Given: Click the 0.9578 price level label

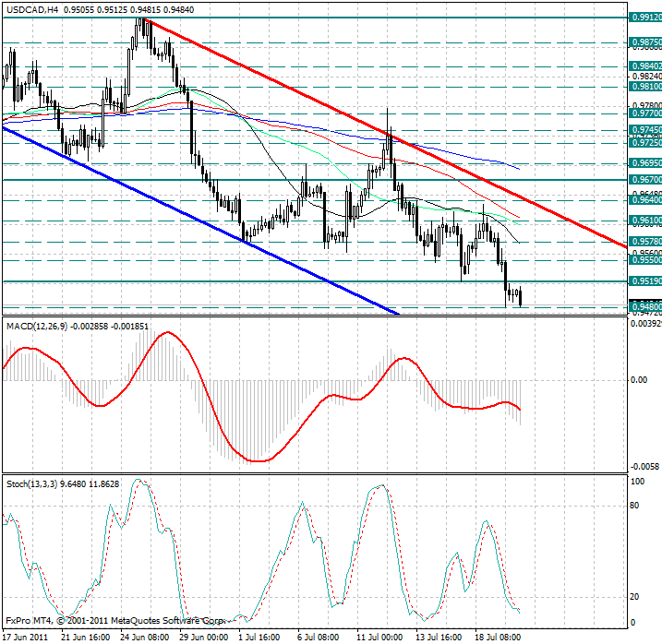Looking at the screenshot, I should pyautogui.click(x=645, y=242).
